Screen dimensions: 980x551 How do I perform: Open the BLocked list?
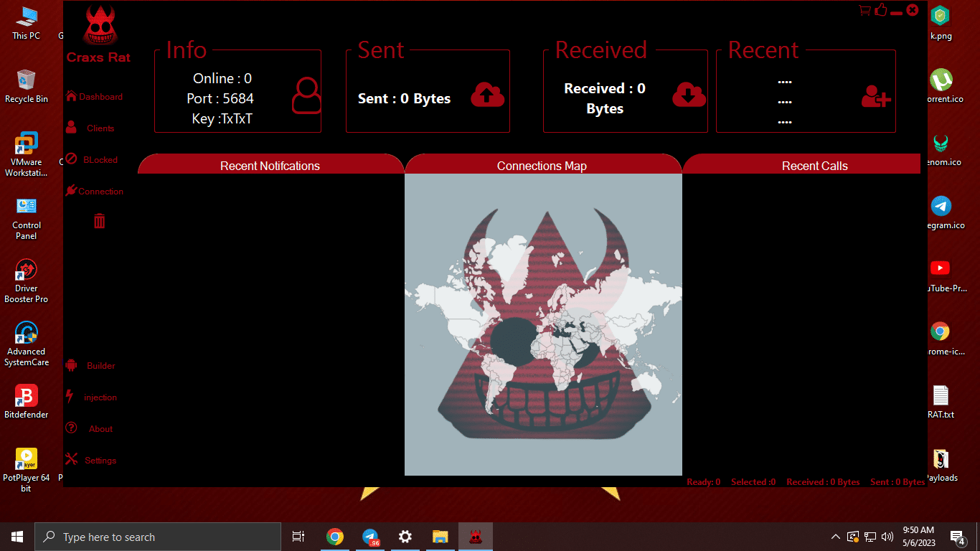click(98, 159)
